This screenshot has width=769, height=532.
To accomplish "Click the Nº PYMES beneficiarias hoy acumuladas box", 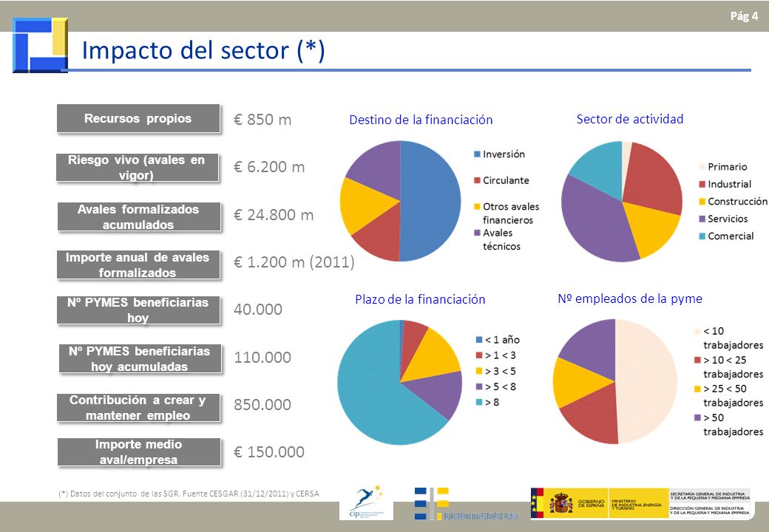I will coord(140,359).
